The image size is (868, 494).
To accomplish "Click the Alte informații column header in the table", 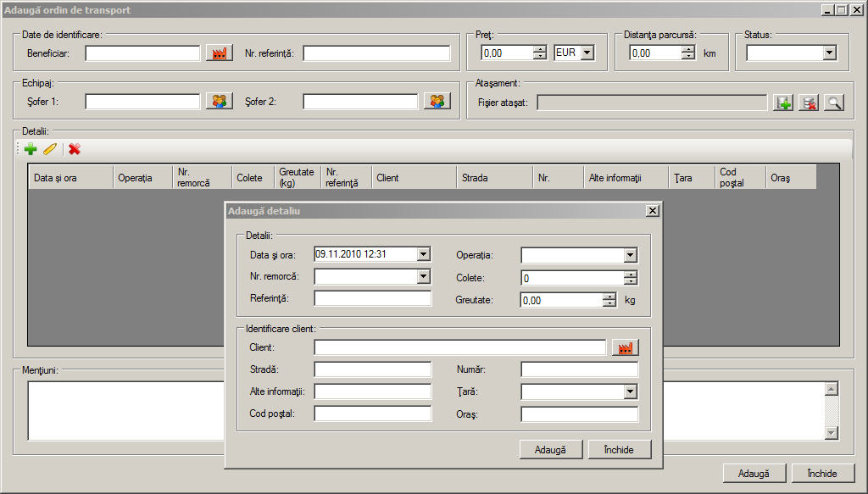I will [626, 178].
